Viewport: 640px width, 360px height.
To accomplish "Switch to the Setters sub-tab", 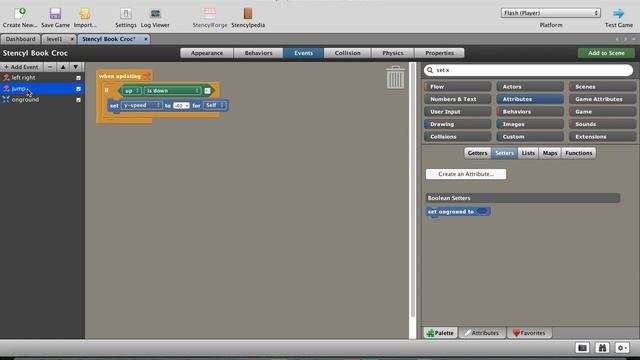I will click(x=504, y=153).
